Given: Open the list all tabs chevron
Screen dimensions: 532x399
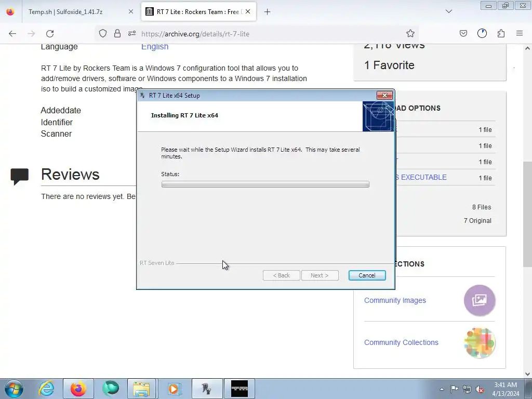Looking at the screenshot, I should [449, 11].
